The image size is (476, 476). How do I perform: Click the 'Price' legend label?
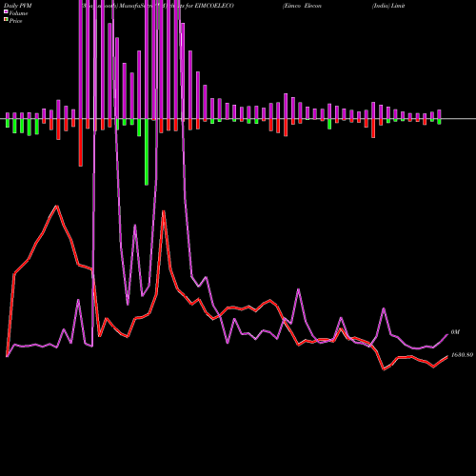point(15,21)
